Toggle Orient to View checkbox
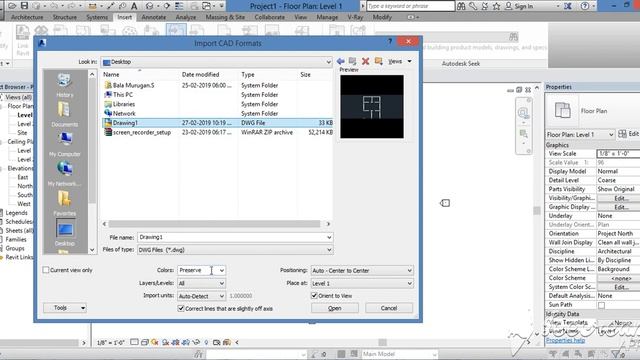 (314, 296)
